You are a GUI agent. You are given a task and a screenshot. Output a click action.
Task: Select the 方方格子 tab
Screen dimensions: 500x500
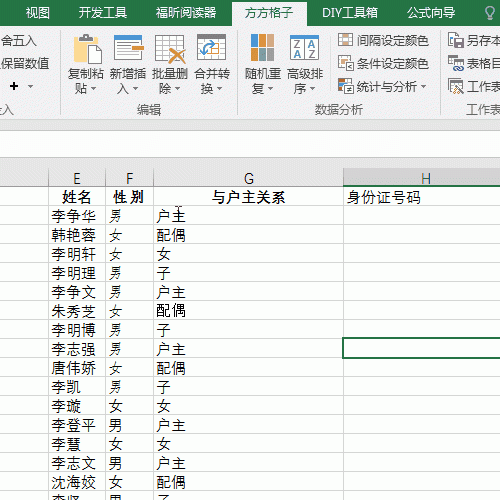click(x=269, y=13)
